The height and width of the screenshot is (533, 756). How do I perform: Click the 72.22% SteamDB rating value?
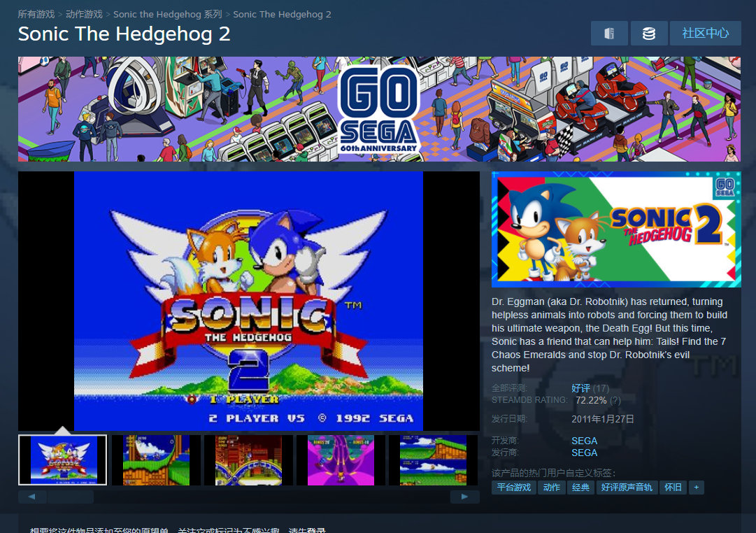(x=591, y=400)
